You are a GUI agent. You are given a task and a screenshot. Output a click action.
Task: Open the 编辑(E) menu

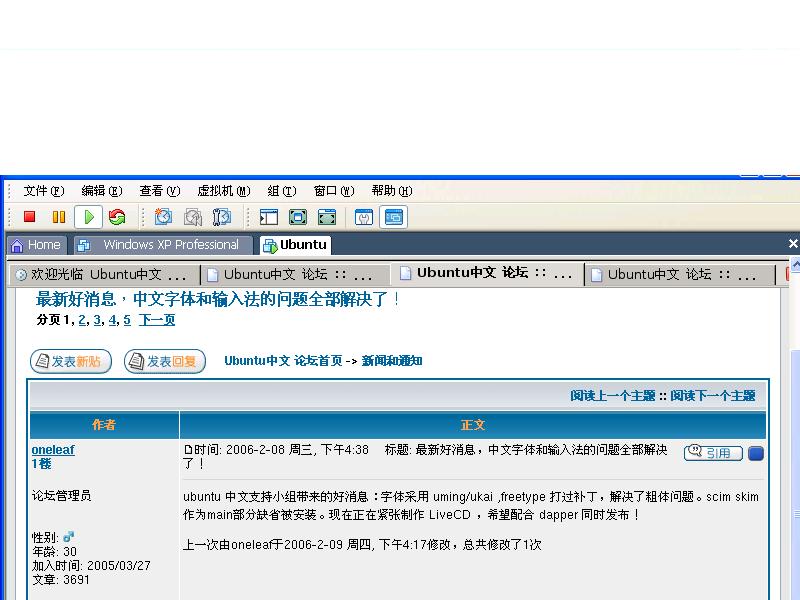[102, 191]
